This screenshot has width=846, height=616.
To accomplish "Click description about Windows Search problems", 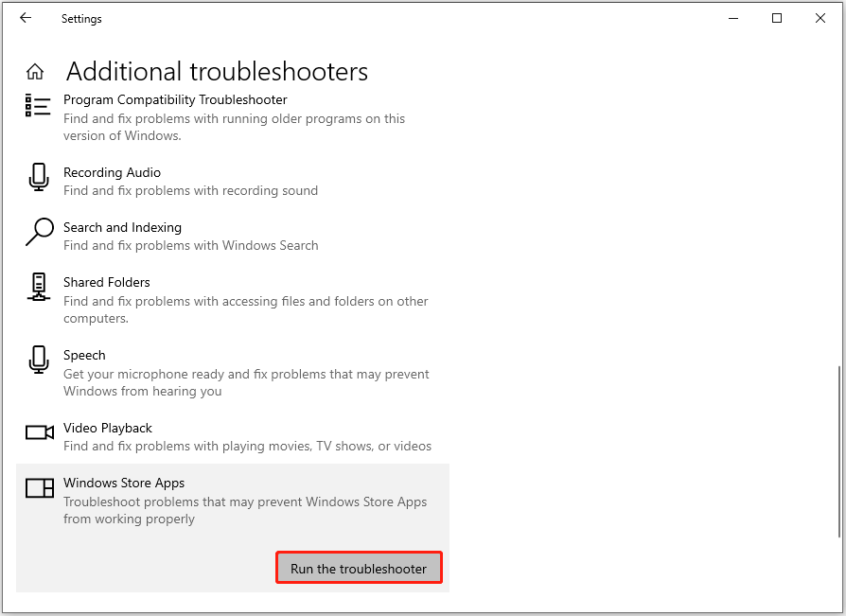I will point(191,245).
